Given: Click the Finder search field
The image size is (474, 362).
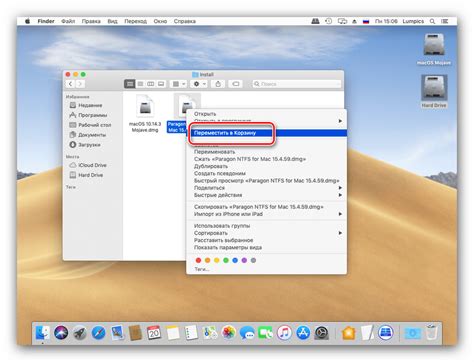Looking at the screenshot, I should (296, 84).
